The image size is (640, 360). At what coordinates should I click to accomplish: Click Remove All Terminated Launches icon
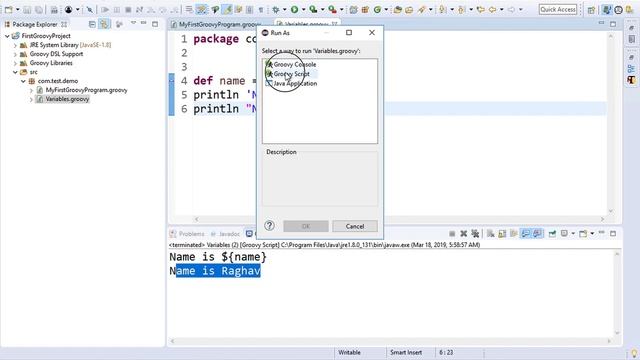(475, 233)
